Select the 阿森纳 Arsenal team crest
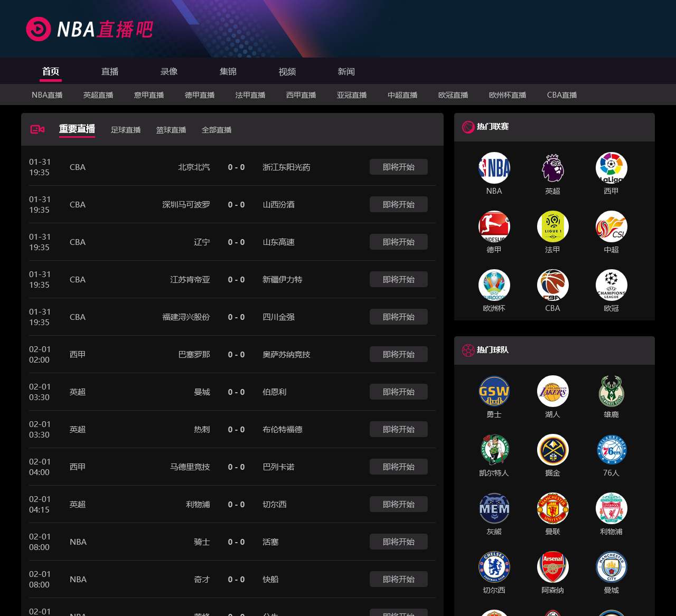This screenshot has height=616, width=676. [x=552, y=566]
